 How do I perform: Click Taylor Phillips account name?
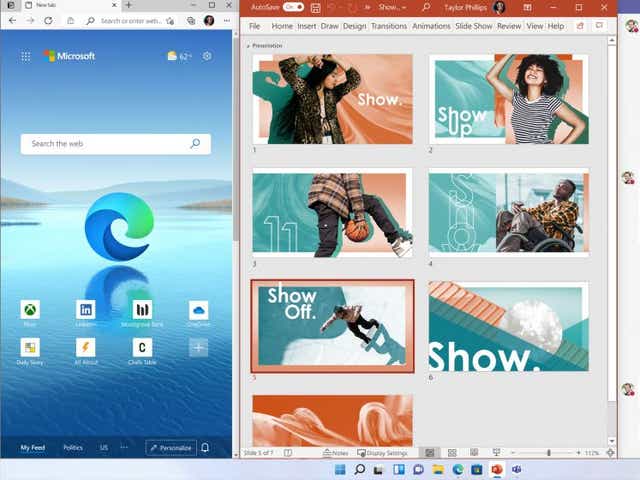[x=465, y=7]
